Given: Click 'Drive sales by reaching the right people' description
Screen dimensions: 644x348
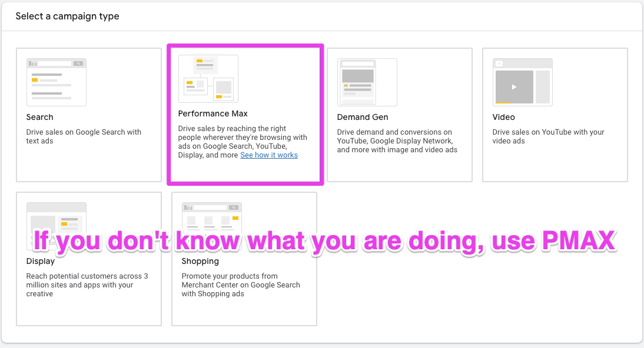Looking at the screenshot, I should click(x=243, y=142).
